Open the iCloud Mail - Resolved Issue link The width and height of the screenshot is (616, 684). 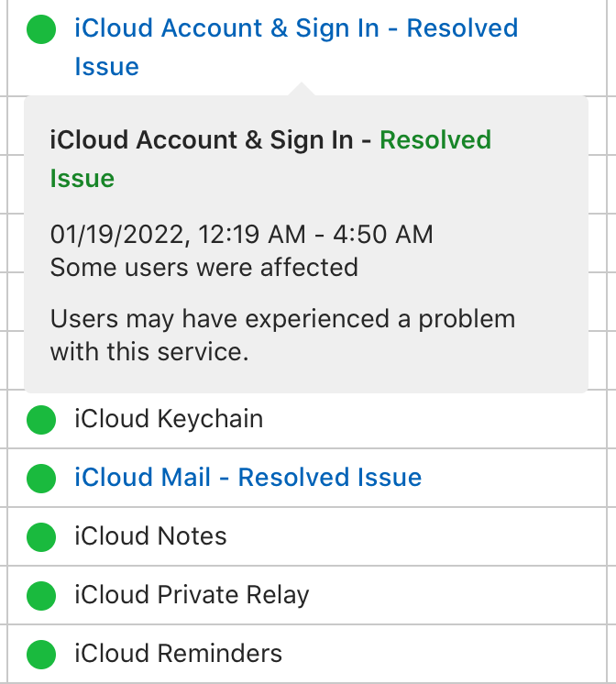[247, 478]
